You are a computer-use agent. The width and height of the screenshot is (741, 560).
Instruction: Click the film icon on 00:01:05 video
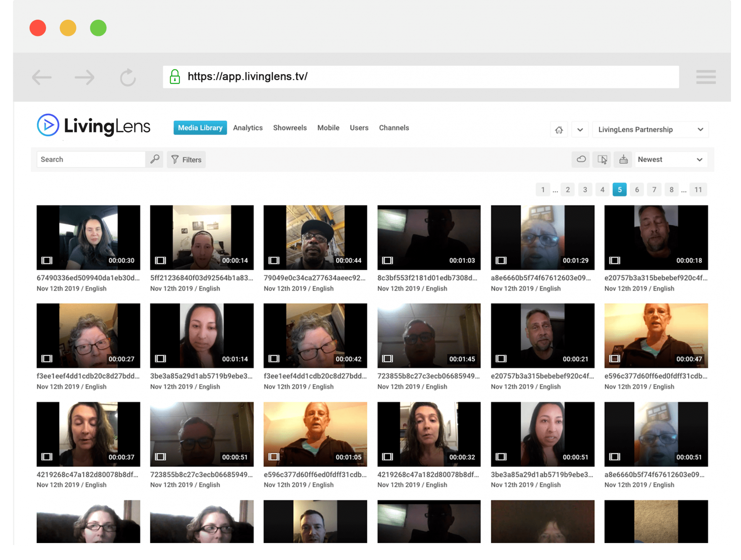274,457
